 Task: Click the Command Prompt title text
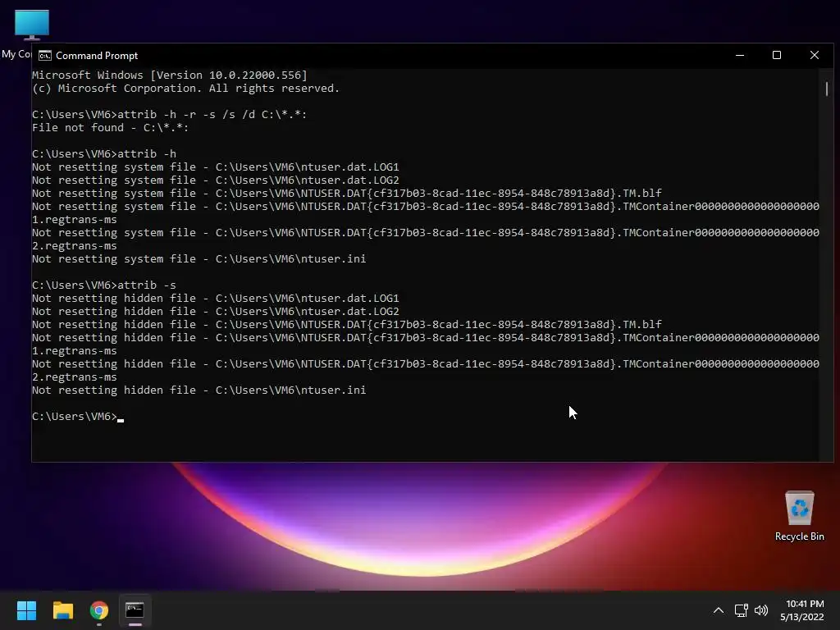coord(97,56)
